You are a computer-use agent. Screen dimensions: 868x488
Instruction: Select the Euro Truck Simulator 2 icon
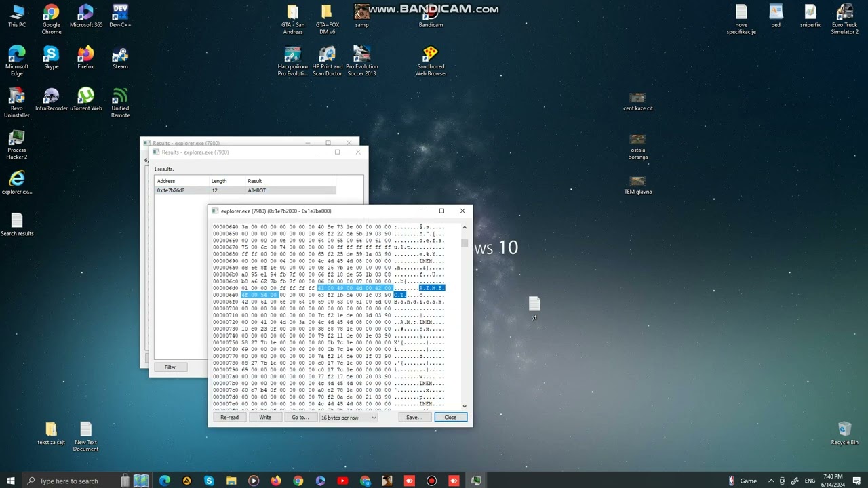coord(845,19)
